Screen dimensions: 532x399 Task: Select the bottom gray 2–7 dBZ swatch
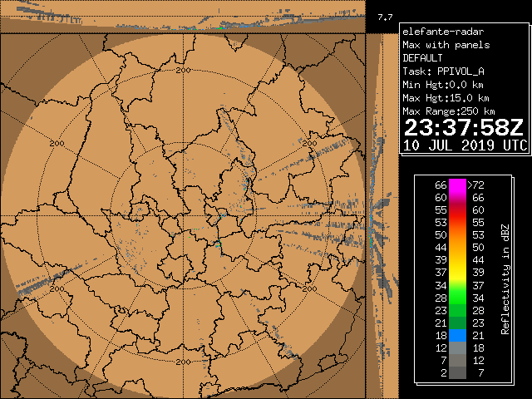coord(458,373)
